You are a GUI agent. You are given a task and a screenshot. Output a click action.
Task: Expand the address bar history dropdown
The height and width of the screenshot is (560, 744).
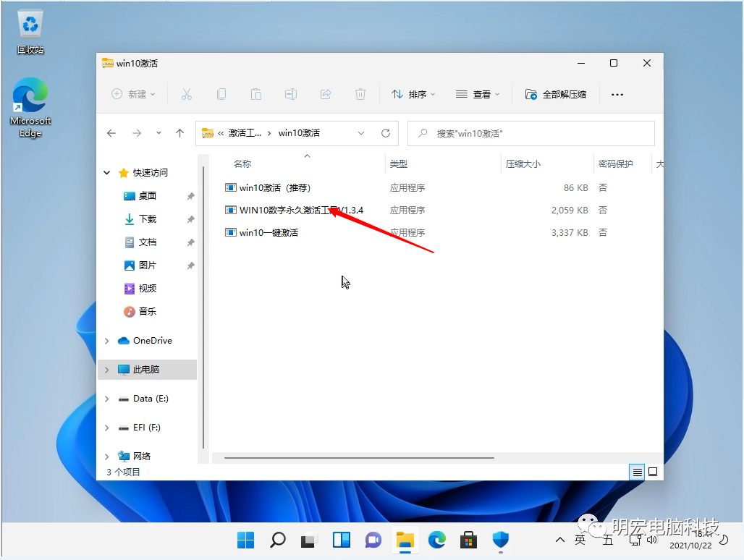[361, 133]
